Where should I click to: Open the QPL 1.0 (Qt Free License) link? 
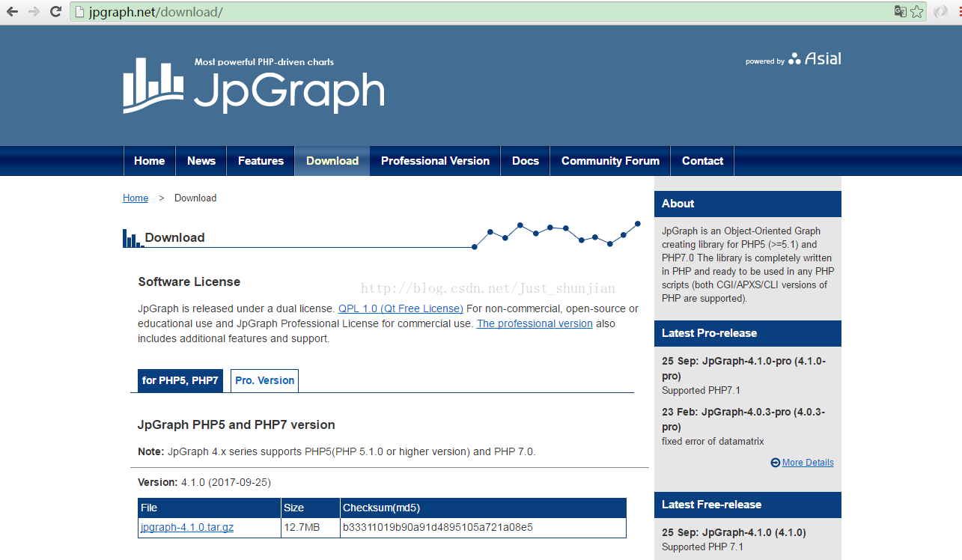tap(401, 308)
